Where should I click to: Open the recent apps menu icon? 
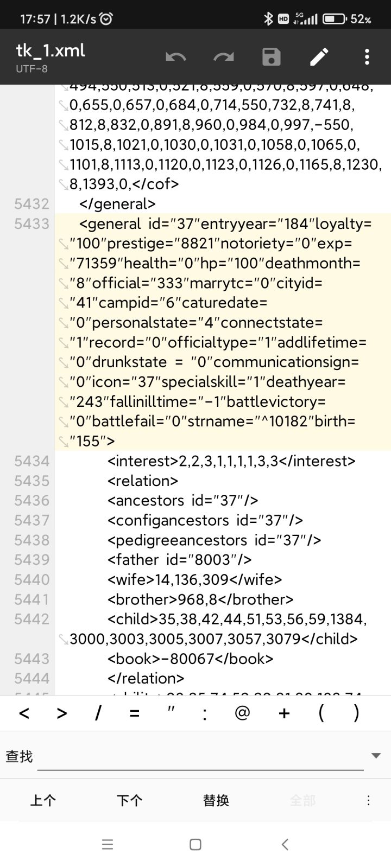[108, 844]
